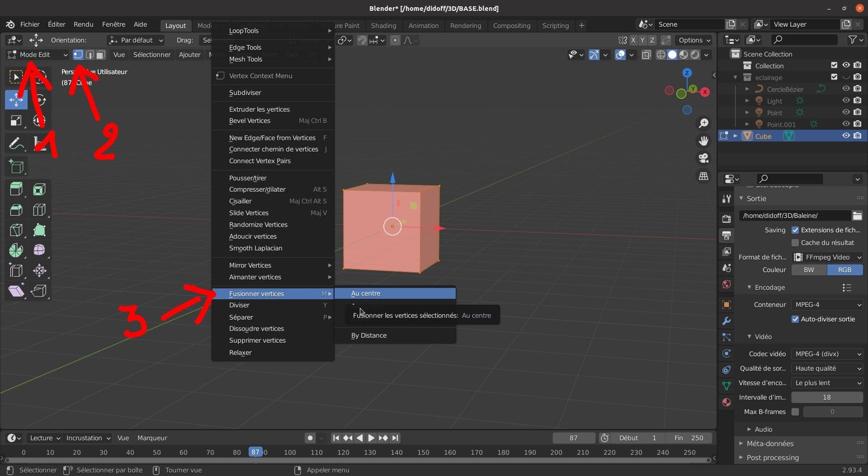Open the Output properties printer tab

726,235
